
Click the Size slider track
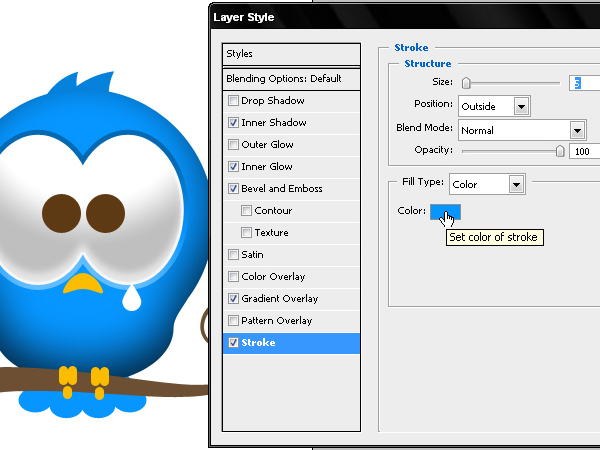[x=511, y=83]
